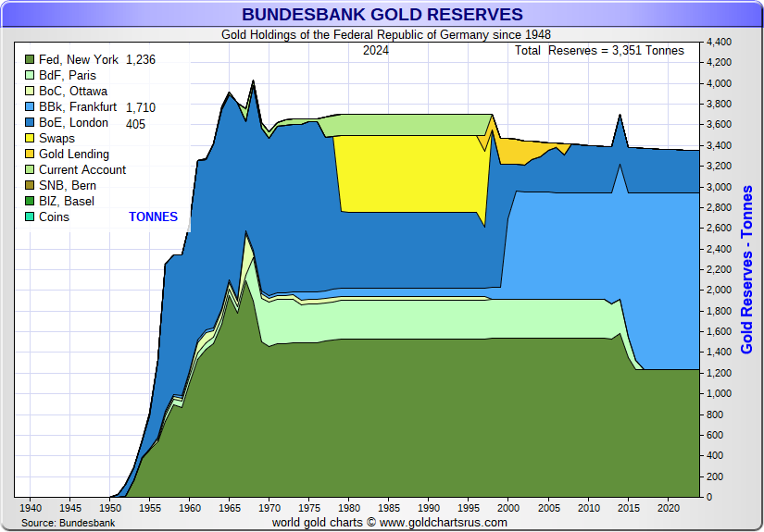The height and width of the screenshot is (532, 764).
Task: Click the 2000 tick on the year axis
Action: point(508,508)
